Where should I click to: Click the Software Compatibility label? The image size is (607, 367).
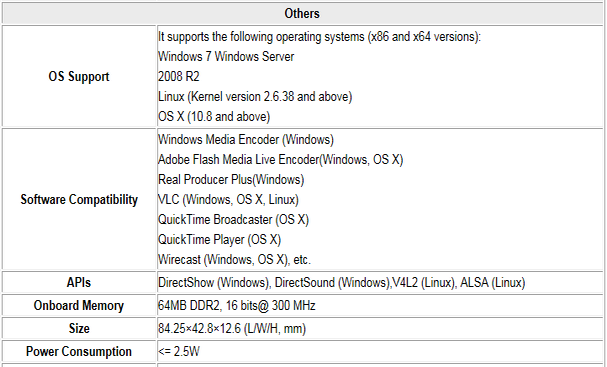coord(79,199)
